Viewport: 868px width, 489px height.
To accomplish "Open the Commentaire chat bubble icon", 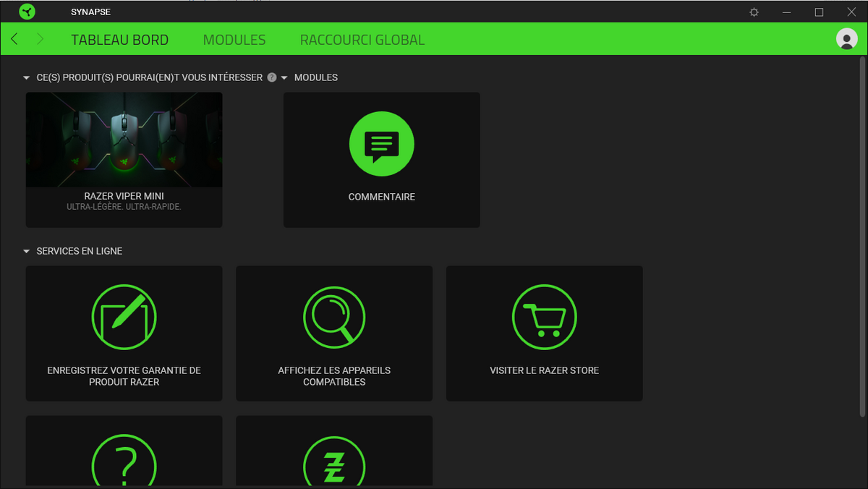I will click(x=381, y=144).
